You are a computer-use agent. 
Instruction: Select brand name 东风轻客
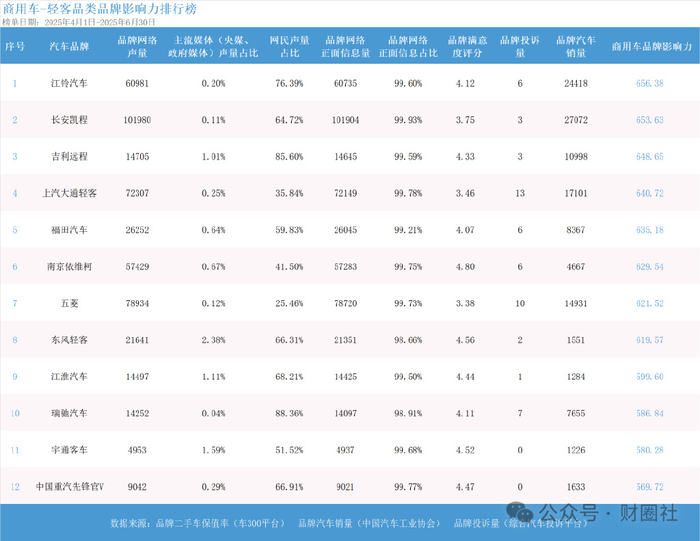69,340
